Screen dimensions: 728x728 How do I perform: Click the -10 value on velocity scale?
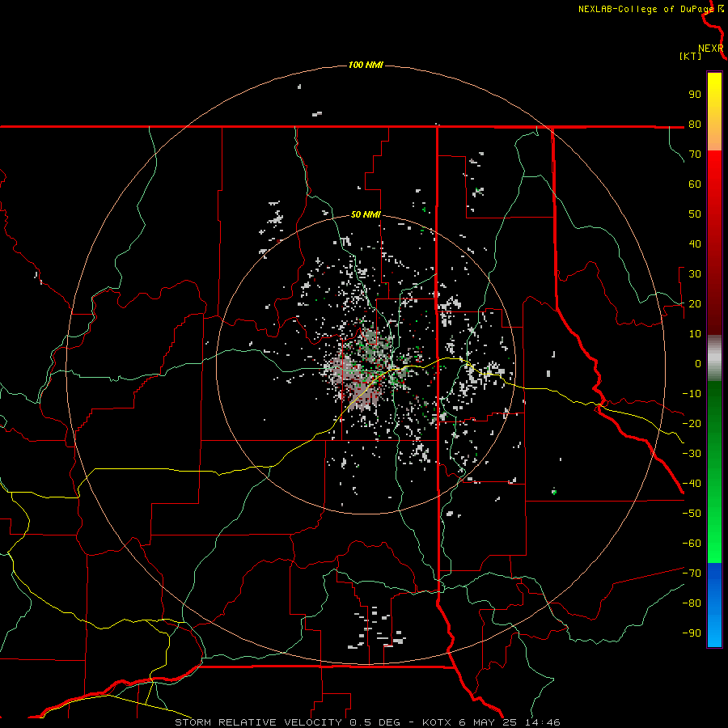click(692, 394)
